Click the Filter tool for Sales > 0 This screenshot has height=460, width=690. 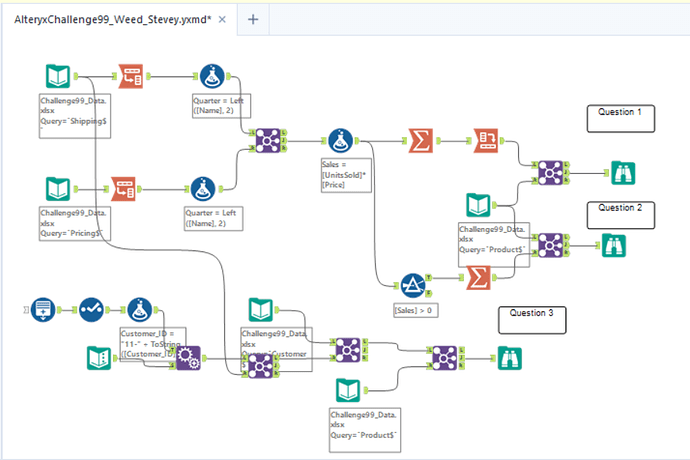pyautogui.click(x=413, y=286)
